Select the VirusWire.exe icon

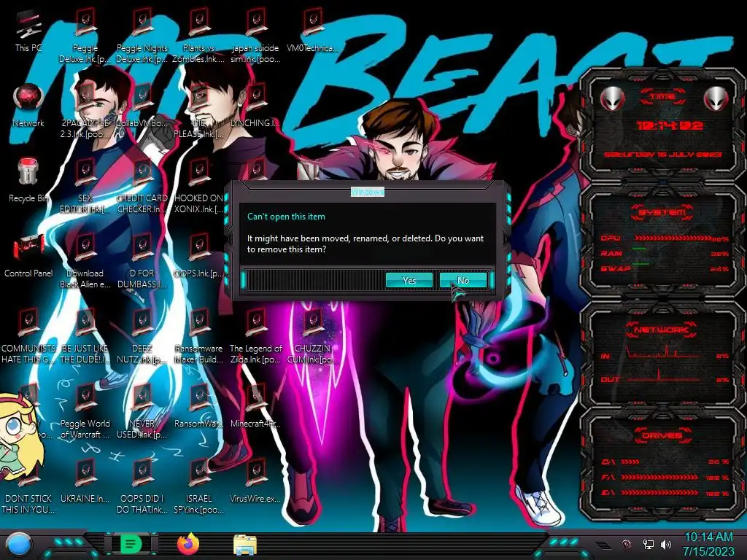tap(256, 481)
